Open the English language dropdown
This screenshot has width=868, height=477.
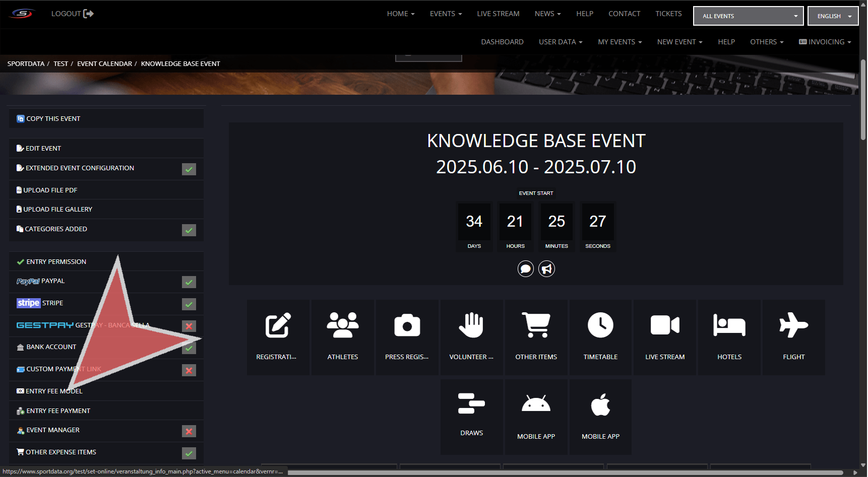[x=833, y=16]
